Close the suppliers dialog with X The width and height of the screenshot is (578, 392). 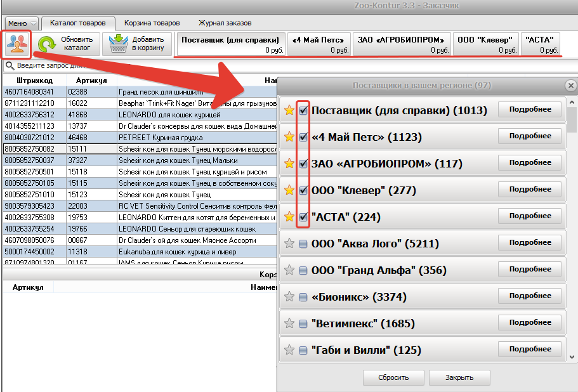[x=570, y=86]
